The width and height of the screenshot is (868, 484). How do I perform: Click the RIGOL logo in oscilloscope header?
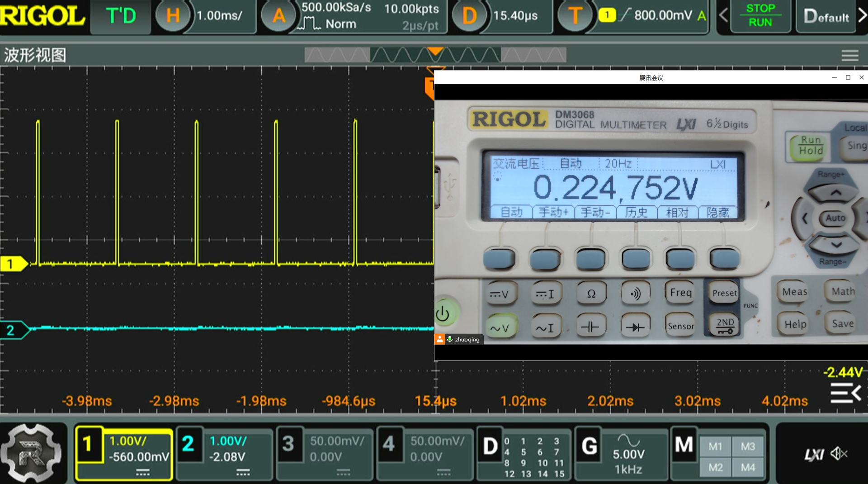pos(42,16)
